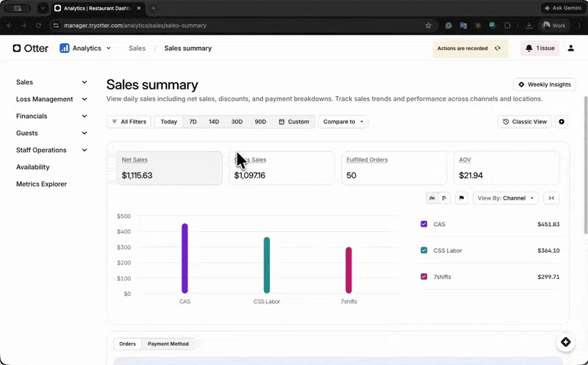Open the user profile icon

571,48
